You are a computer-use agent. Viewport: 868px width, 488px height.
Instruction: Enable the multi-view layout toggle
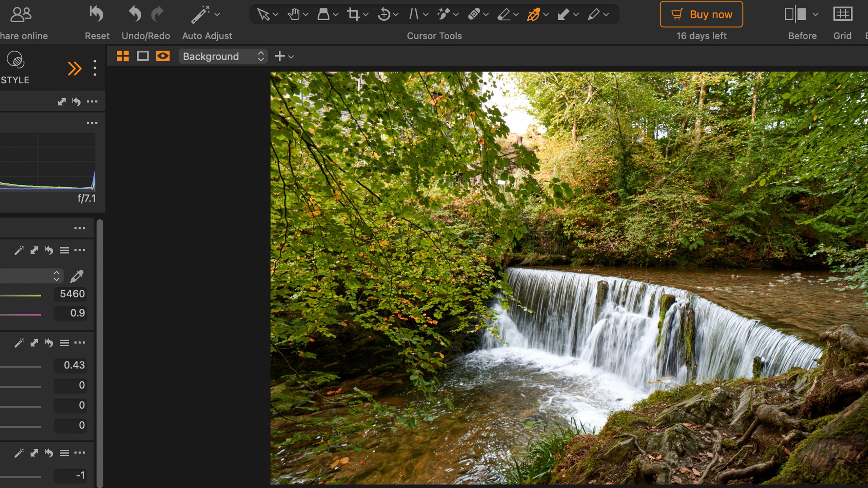123,56
